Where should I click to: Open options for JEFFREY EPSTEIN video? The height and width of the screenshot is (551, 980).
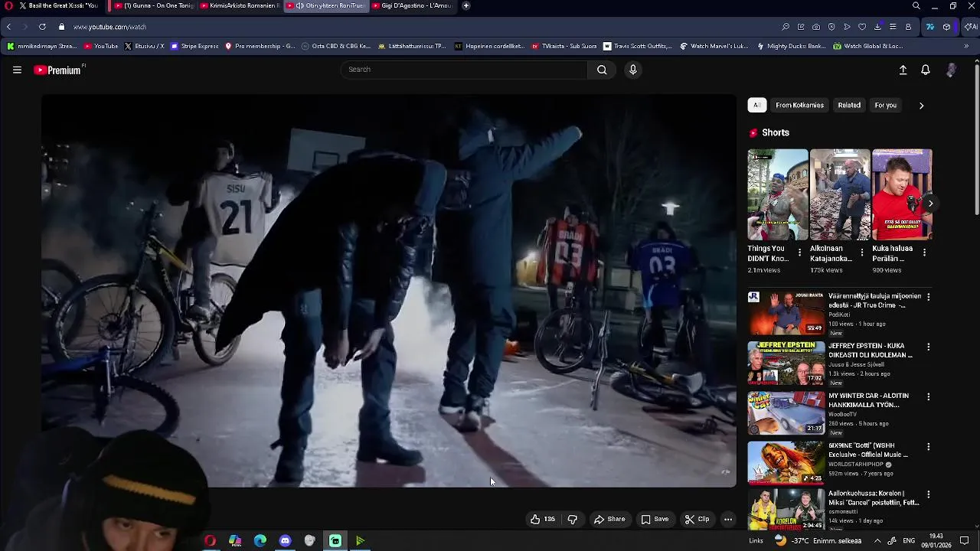coord(929,347)
